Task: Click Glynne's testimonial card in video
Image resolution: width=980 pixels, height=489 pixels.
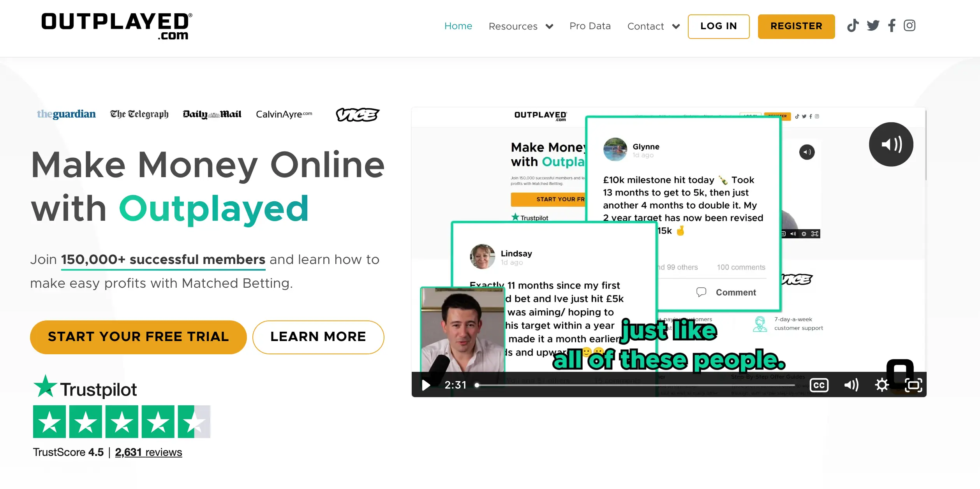Action: [x=684, y=213]
